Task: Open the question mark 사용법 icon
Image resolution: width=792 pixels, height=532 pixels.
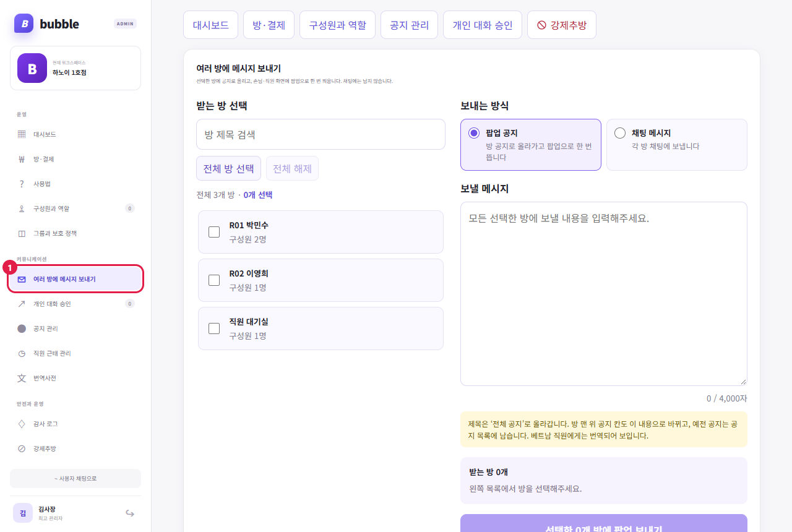Action: click(x=22, y=184)
